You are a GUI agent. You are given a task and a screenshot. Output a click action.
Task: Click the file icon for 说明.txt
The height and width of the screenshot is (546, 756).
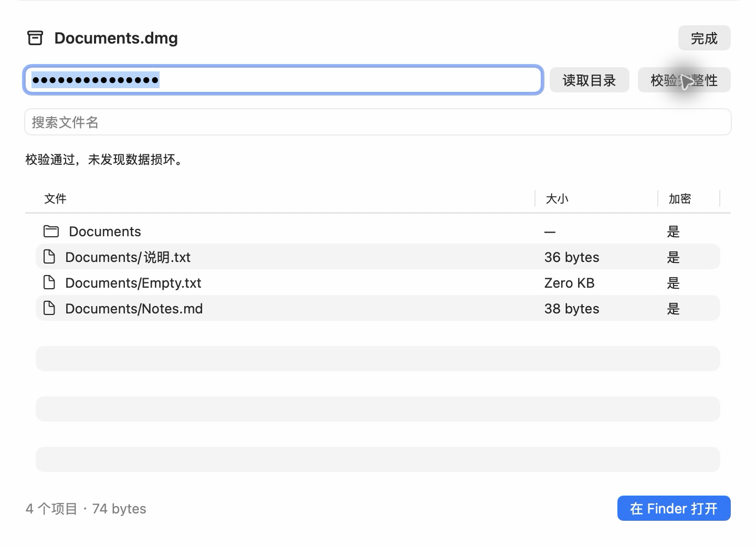[49, 257]
